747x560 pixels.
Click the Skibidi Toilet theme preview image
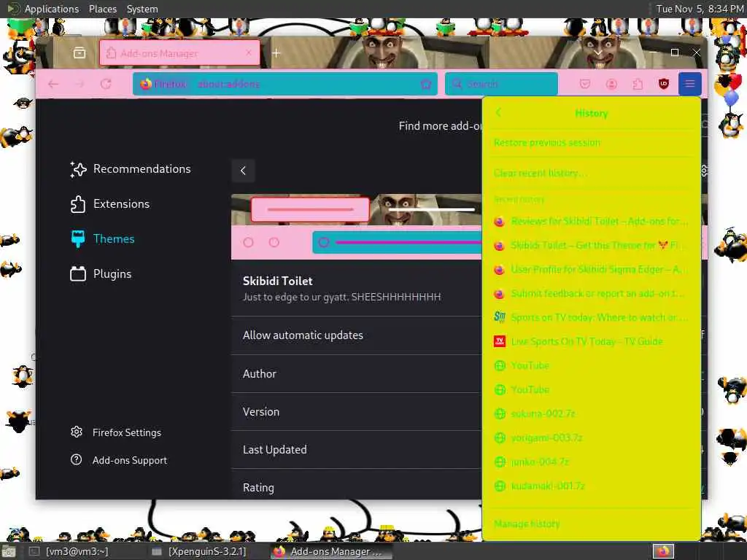[356, 227]
